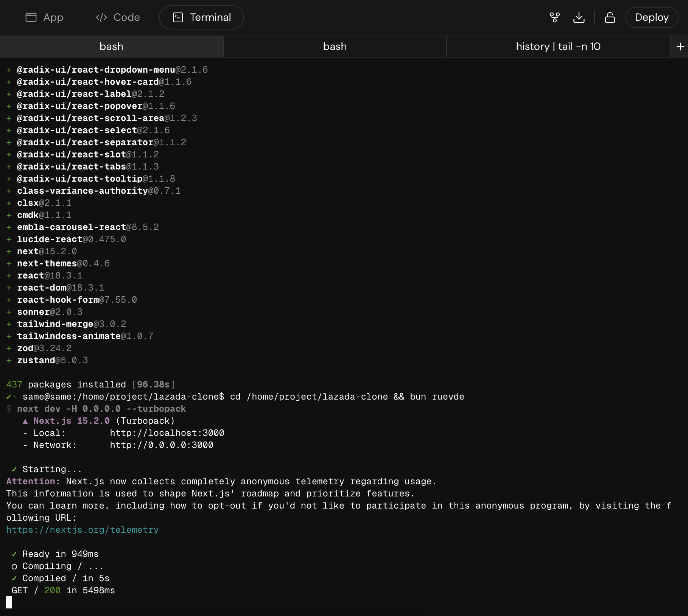The width and height of the screenshot is (688, 616).
Task: Open the App preview view
Action: tap(45, 17)
